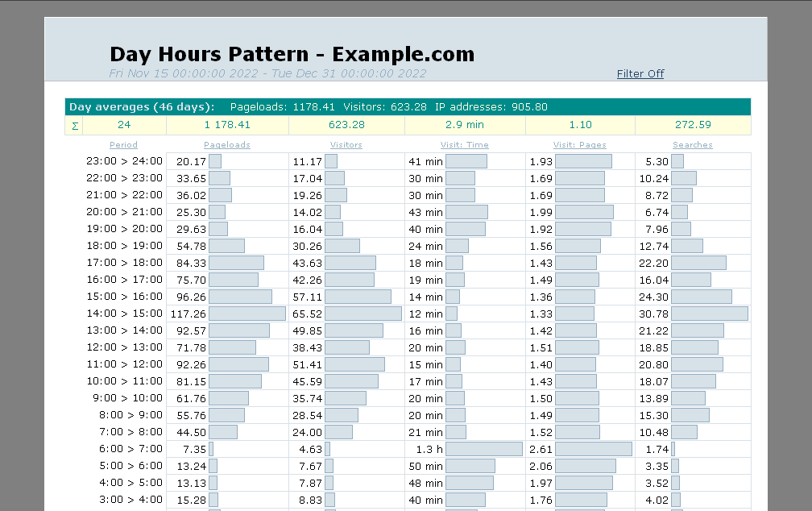Viewport: 812px width, 511px height.
Task: Select the 23:00 > 24:00 period label
Action: [124, 161]
